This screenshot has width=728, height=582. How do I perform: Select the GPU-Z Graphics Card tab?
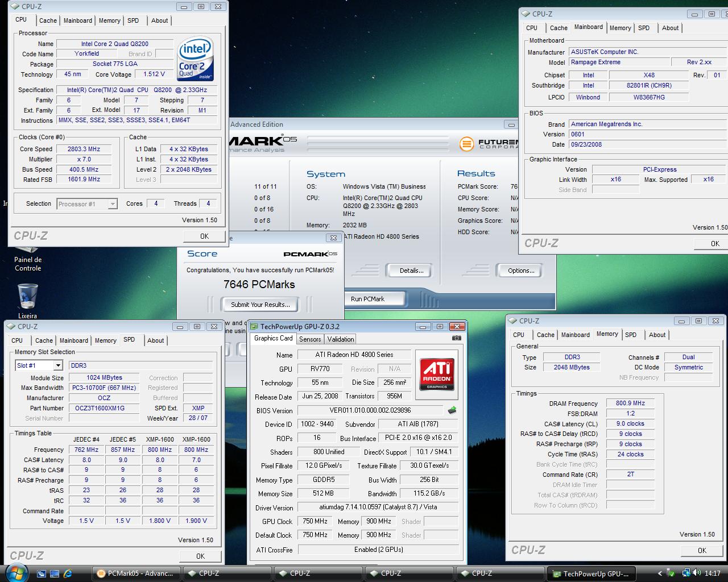pos(274,338)
